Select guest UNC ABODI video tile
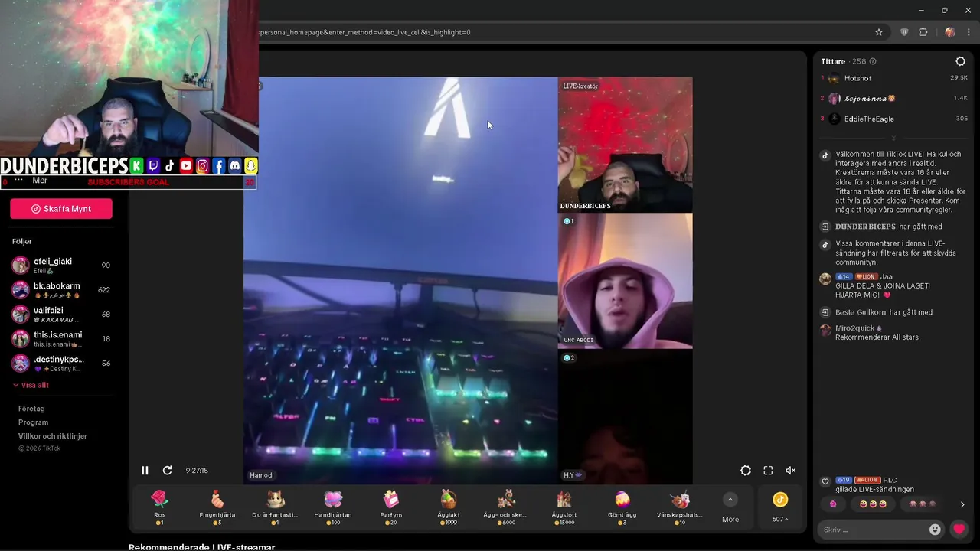Screen dimensions: 980x551 click(x=625, y=281)
